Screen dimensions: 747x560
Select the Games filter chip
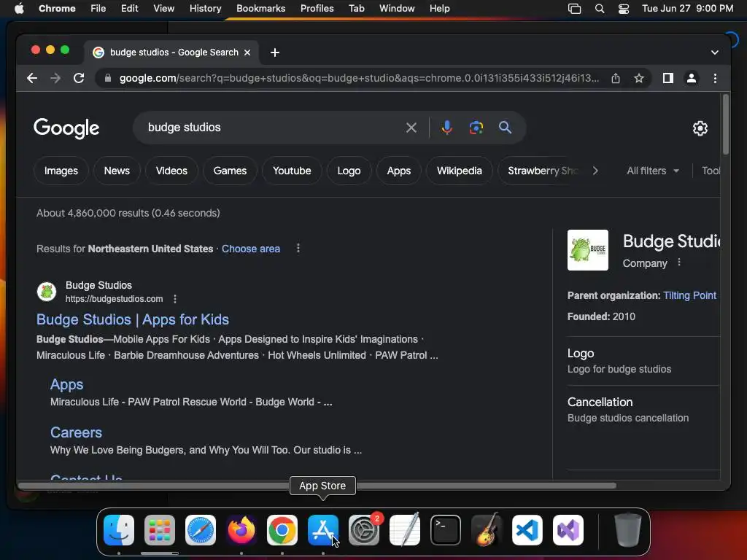(230, 171)
